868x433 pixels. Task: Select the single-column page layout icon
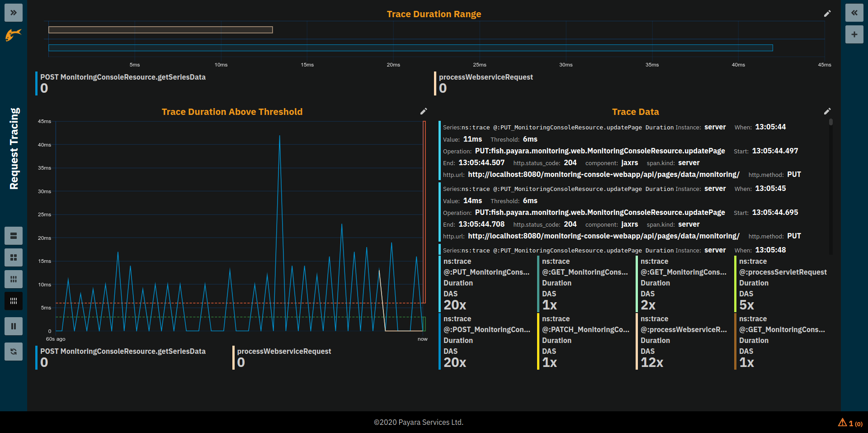coord(14,236)
